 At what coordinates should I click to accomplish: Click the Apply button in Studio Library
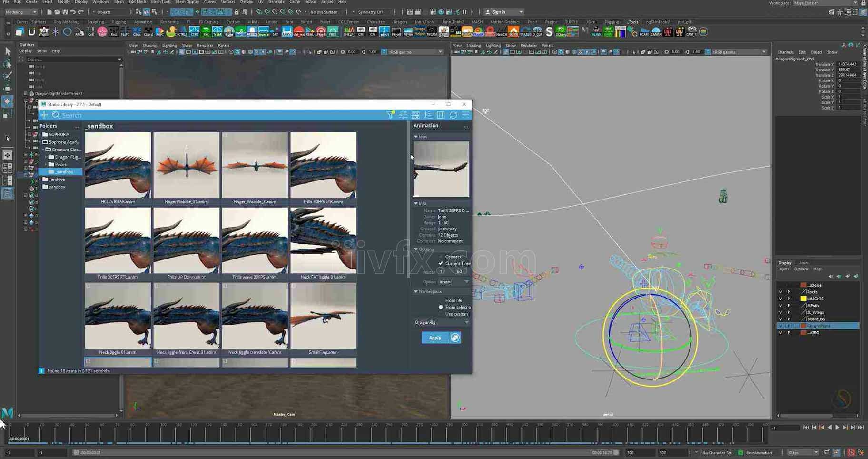435,338
